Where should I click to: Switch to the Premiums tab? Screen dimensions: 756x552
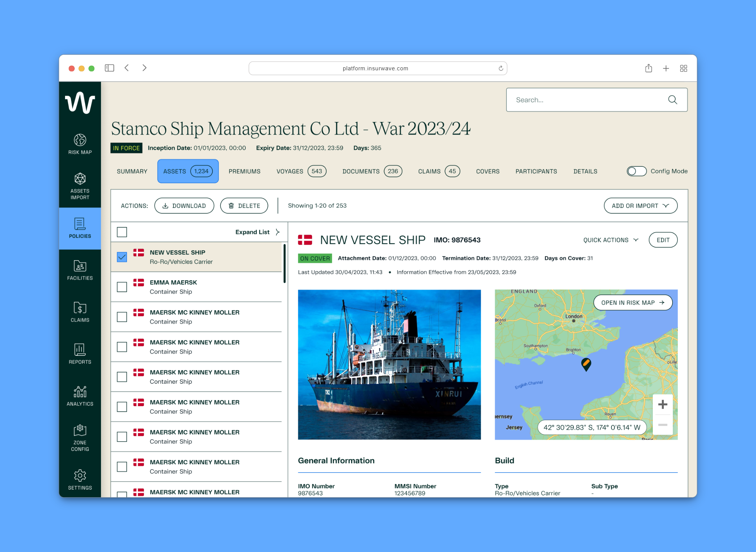coord(245,171)
